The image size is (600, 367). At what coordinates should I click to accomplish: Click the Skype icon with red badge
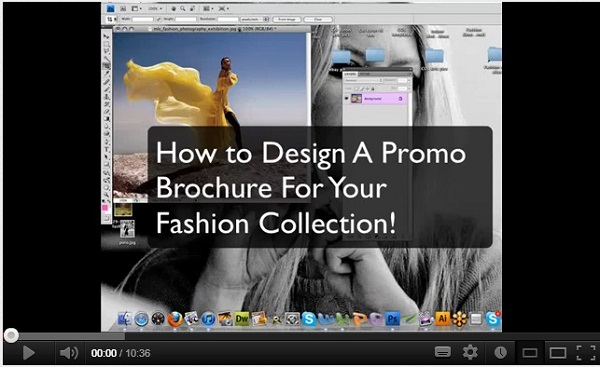(493, 319)
